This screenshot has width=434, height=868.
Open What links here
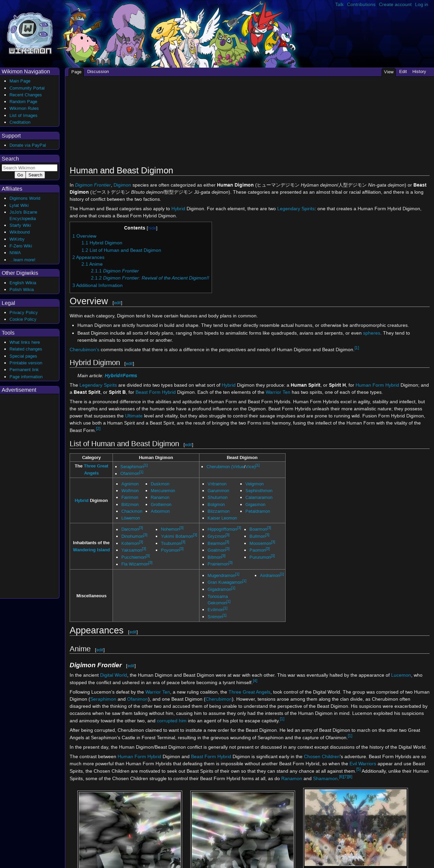25,342
